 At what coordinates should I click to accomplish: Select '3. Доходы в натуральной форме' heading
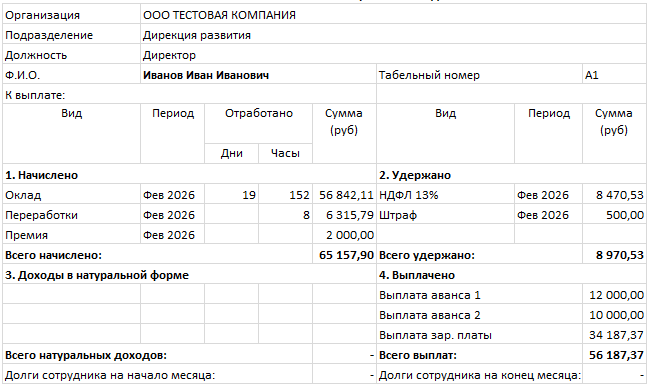click(x=97, y=275)
